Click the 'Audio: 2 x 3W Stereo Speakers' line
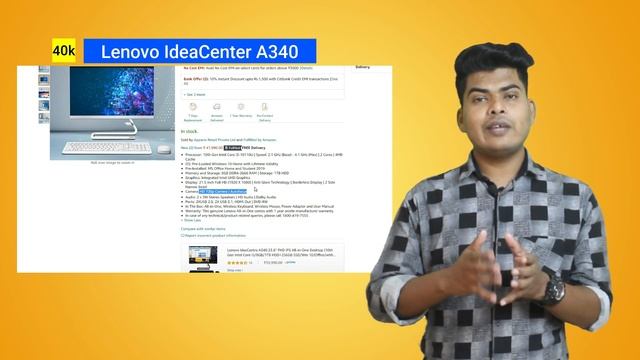The height and width of the screenshot is (360, 640). [x=231, y=197]
